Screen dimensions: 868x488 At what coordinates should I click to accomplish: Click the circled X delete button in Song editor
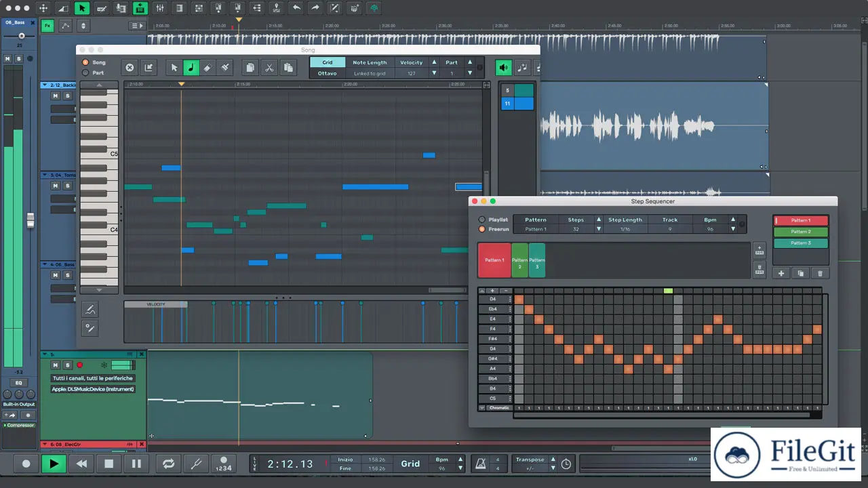click(130, 68)
